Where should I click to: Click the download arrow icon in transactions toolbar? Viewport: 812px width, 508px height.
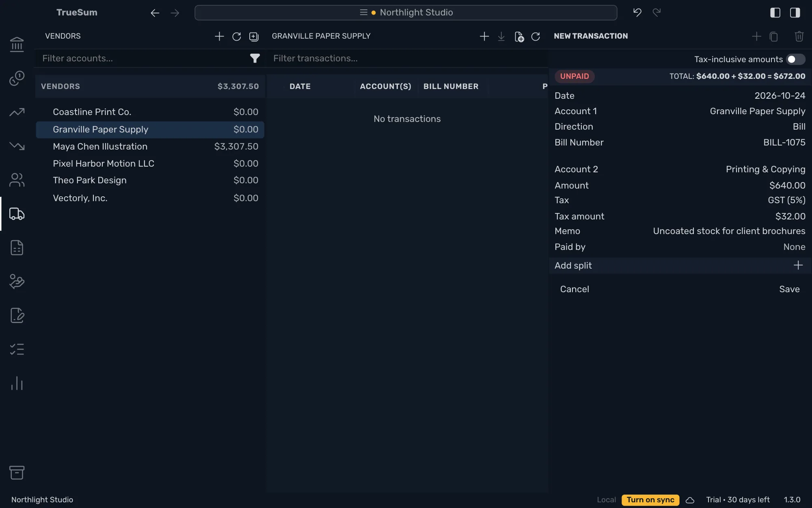click(501, 37)
